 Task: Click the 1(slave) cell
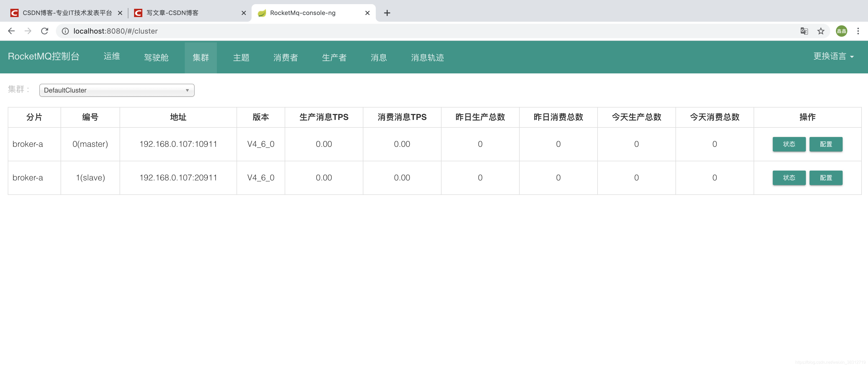tap(90, 178)
